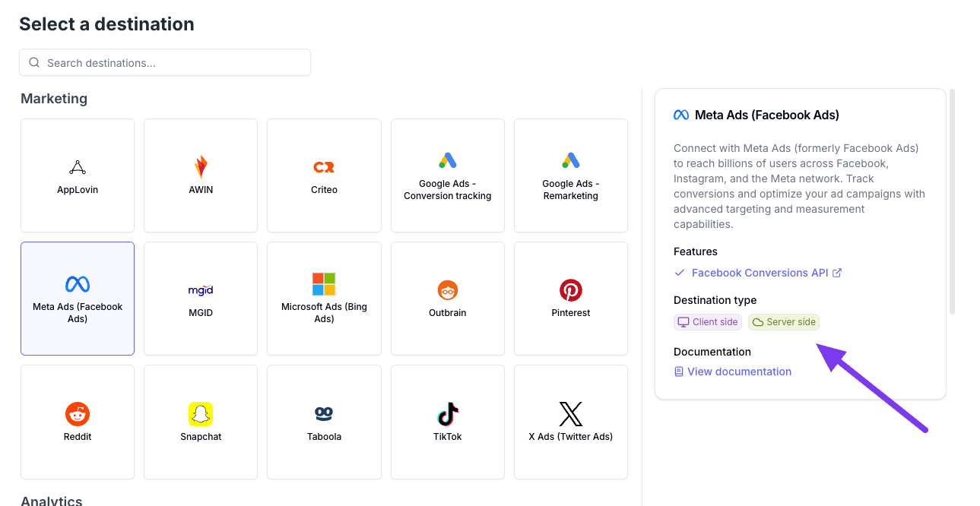The height and width of the screenshot is (506, 980).
Task: Choose the AWIN flame icon
Action: click(x=201, y=167)
